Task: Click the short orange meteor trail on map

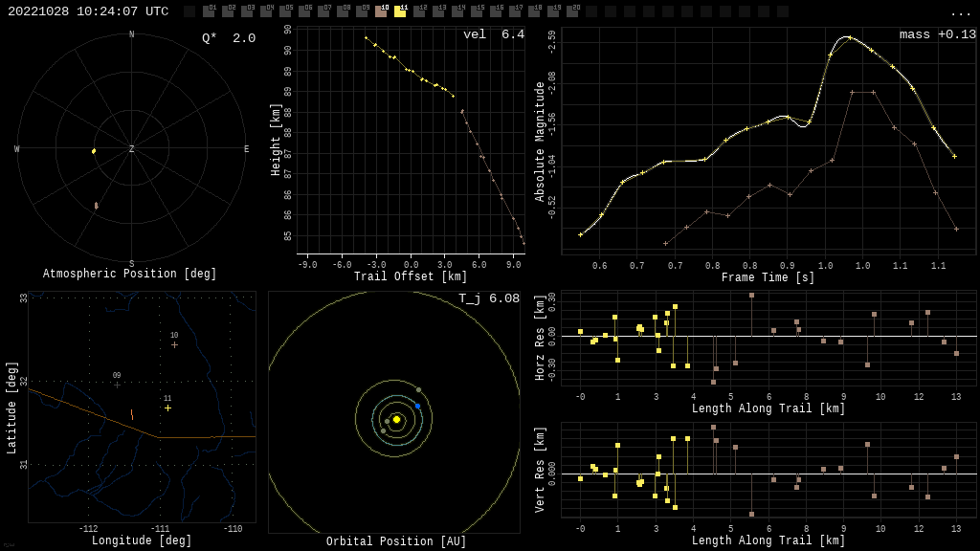Action: point(132,414)
